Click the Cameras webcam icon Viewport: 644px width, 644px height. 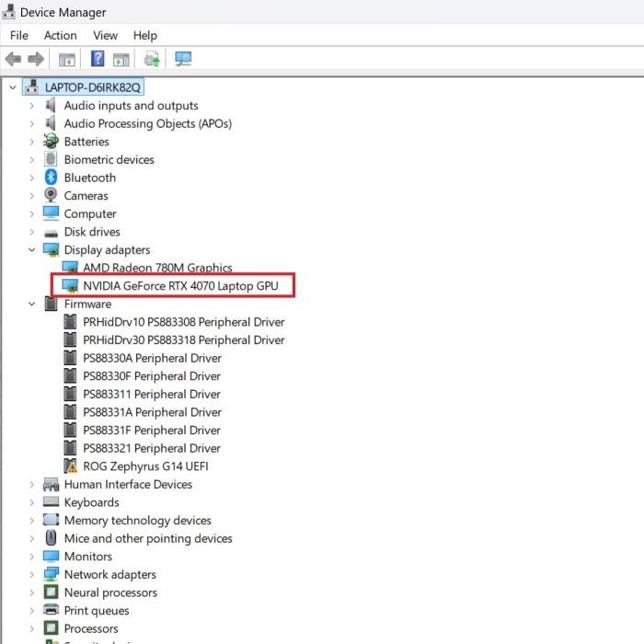52,196
